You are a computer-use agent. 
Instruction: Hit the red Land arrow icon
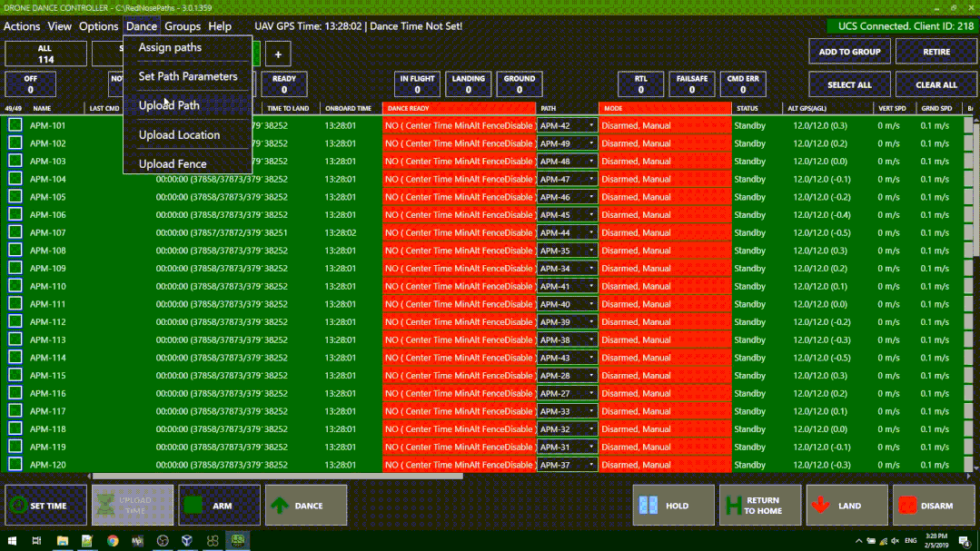[x=821, y=506]
